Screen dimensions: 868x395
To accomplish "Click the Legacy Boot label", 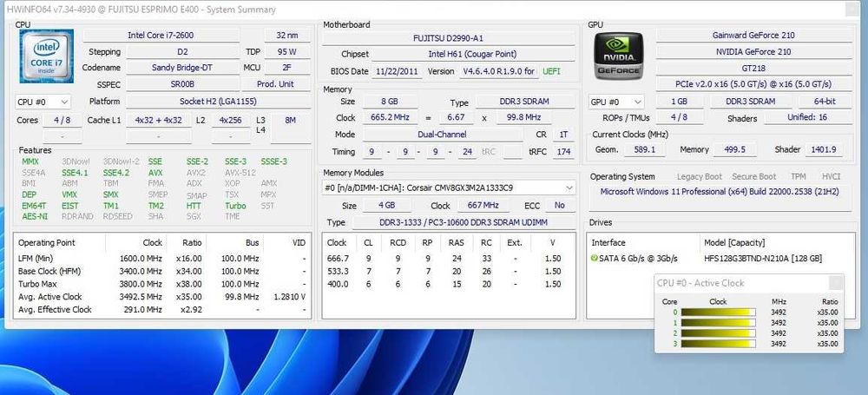I will 699,177.
